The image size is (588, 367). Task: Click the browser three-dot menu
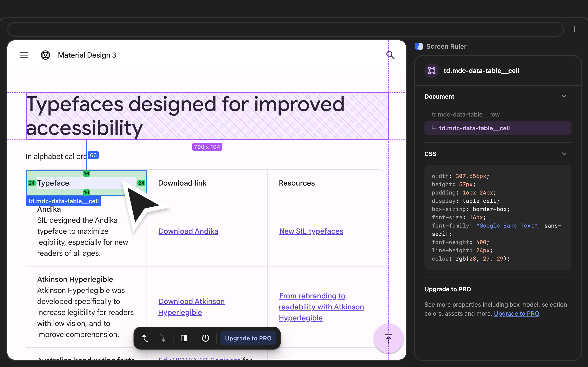(x=574, y=29)
